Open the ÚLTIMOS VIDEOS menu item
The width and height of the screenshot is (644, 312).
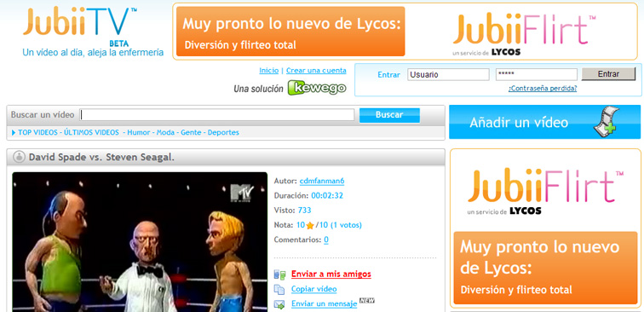pyautogui.click(x=92, y=132)
